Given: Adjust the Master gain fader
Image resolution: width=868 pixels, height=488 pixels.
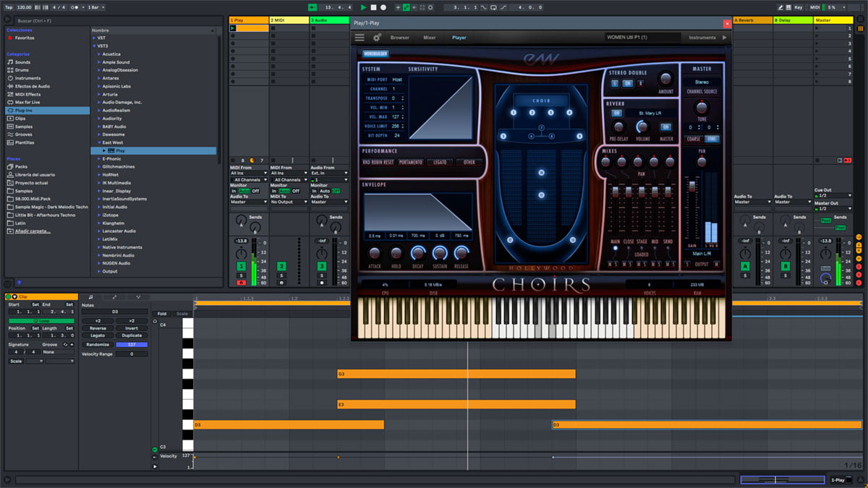Looking at the screenshot, I should point(692,187).
